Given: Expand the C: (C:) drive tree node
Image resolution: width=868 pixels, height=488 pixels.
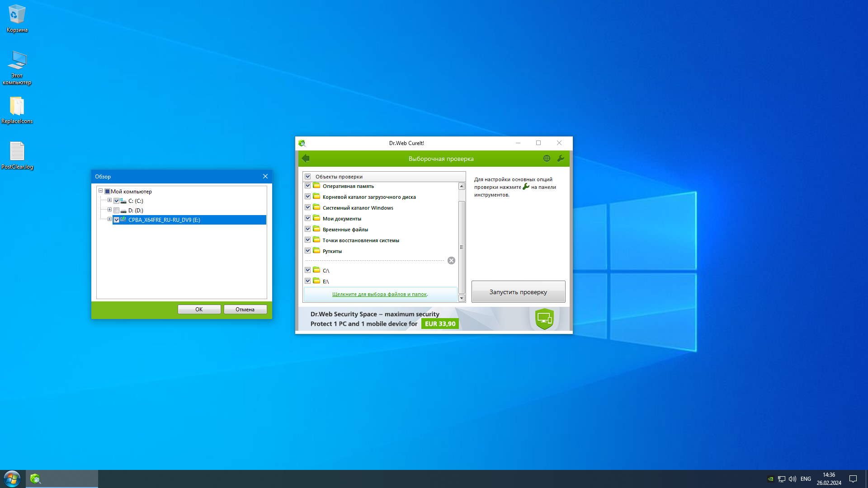Looking at the screenshot, I should (109, 200).
